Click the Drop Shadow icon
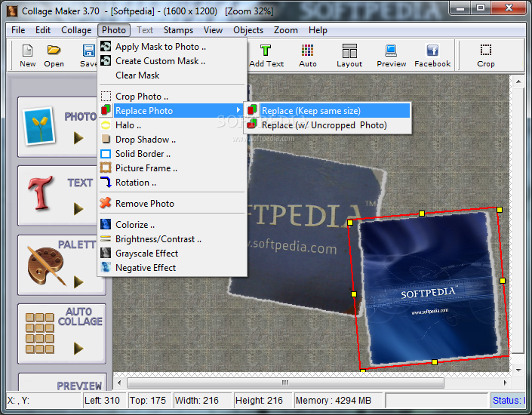The height and width of the screenshot is (415, 532). pyautogui.click(x=106, y=139)
